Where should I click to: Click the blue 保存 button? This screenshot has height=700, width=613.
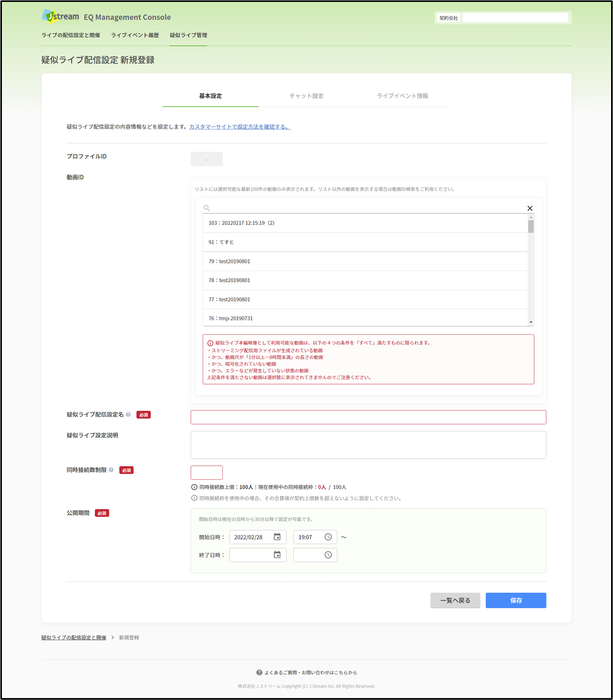516,600
